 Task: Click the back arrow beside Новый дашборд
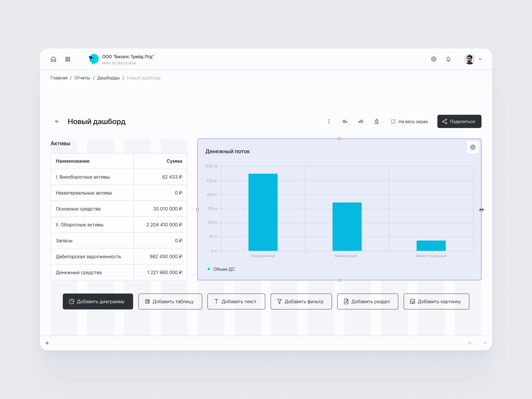click(57, 121)
